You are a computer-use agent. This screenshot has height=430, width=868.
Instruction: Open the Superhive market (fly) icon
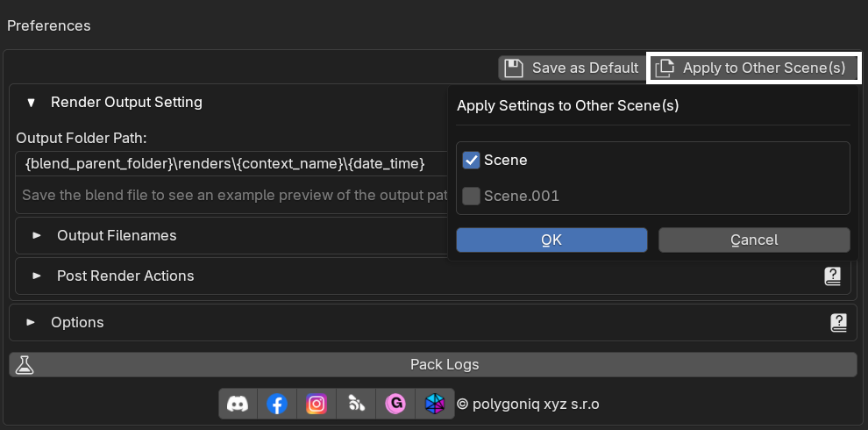click(x=355, y=404)
